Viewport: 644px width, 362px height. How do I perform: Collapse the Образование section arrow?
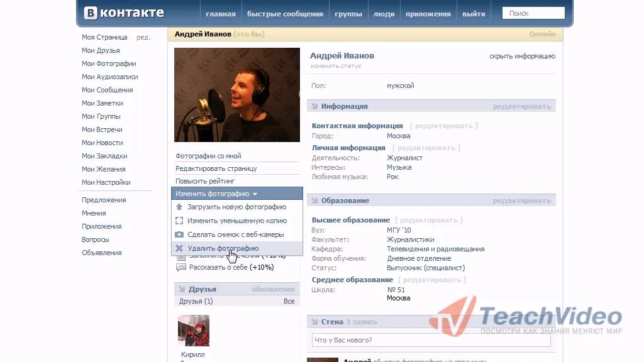(314, 200)
